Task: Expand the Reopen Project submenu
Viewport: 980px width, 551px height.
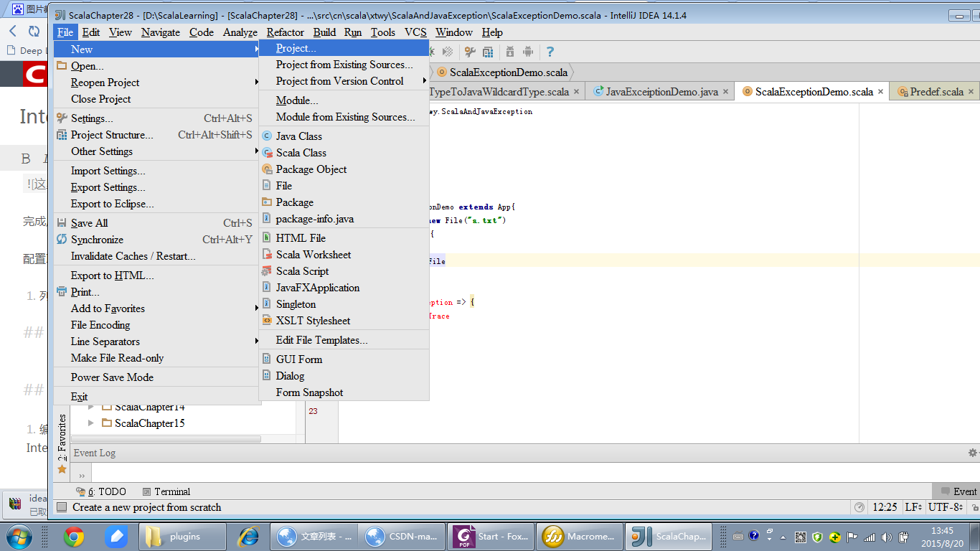Action: (x=156, y=83)
